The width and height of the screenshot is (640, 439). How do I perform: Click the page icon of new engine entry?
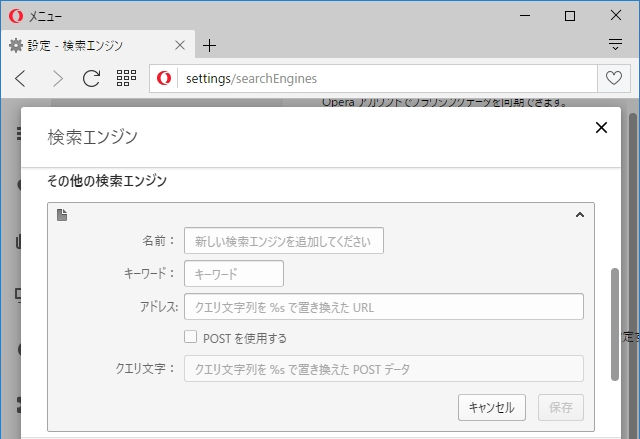62,215
